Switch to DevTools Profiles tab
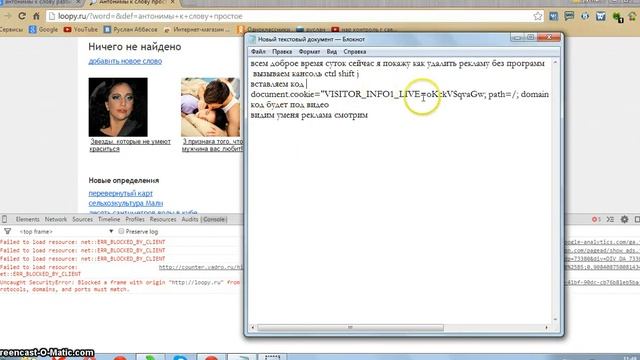This screenshot has width=640, height=360. (x=135, y=220)
